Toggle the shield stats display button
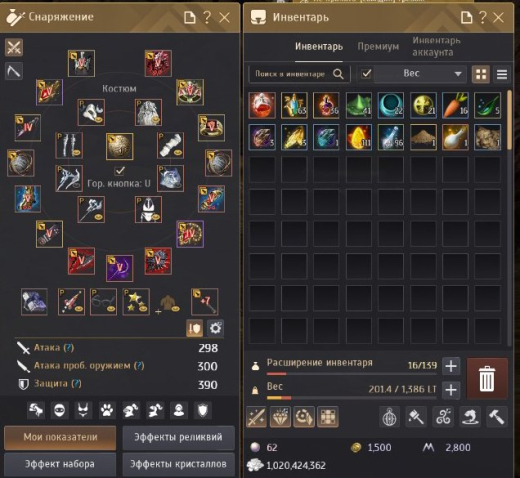This screenshot has width=520, height=478. coord(195,328)
